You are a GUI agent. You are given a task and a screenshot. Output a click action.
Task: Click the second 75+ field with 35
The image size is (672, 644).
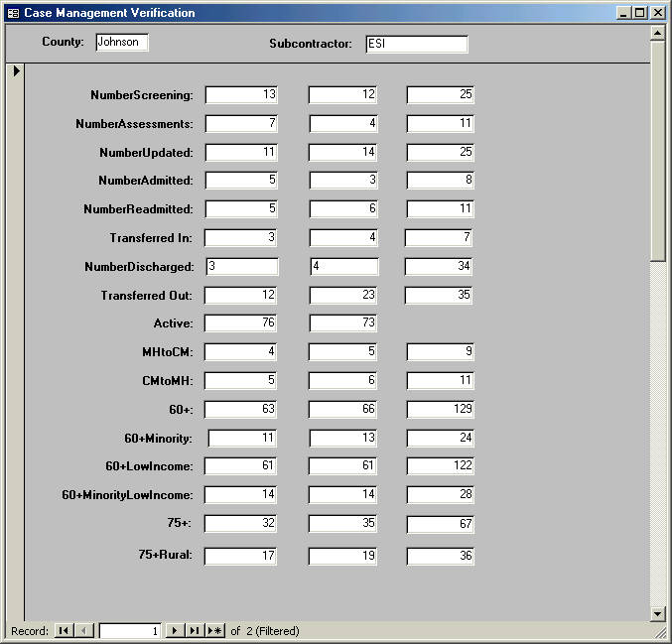[342, 523]
